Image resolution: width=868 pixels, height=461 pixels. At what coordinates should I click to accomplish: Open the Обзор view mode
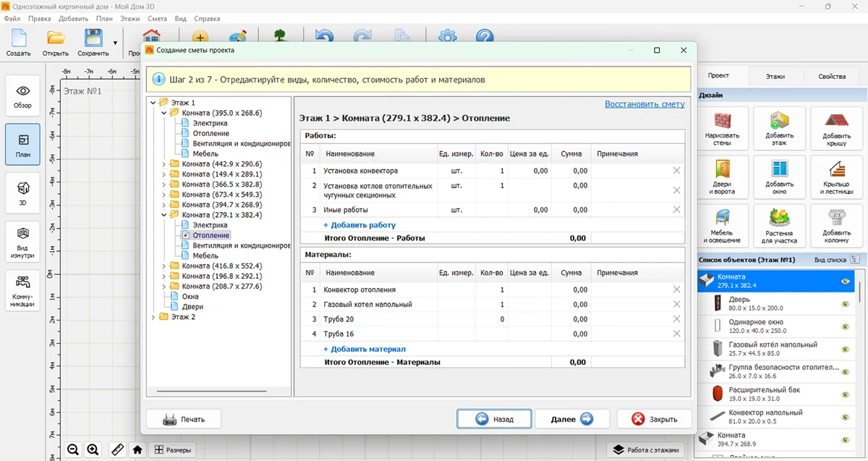[23, 96]
